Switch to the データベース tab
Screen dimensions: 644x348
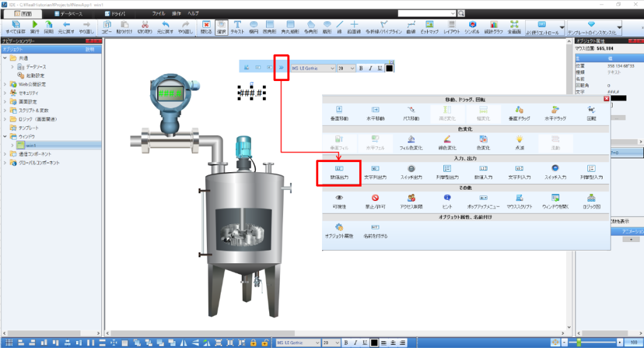click(x=67, y=13)
